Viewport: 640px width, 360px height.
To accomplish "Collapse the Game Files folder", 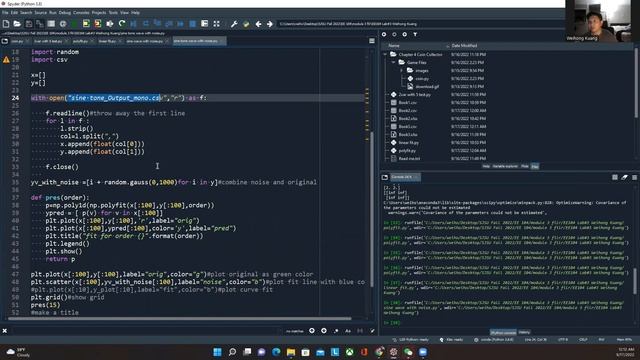I will pyautogui.click(x=393, y=62).
